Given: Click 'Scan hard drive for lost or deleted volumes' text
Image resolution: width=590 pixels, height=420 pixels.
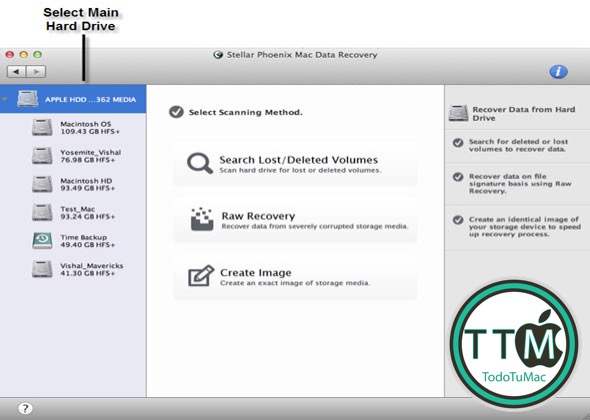Looking at the screenshot, I should (x=300, y=170).
